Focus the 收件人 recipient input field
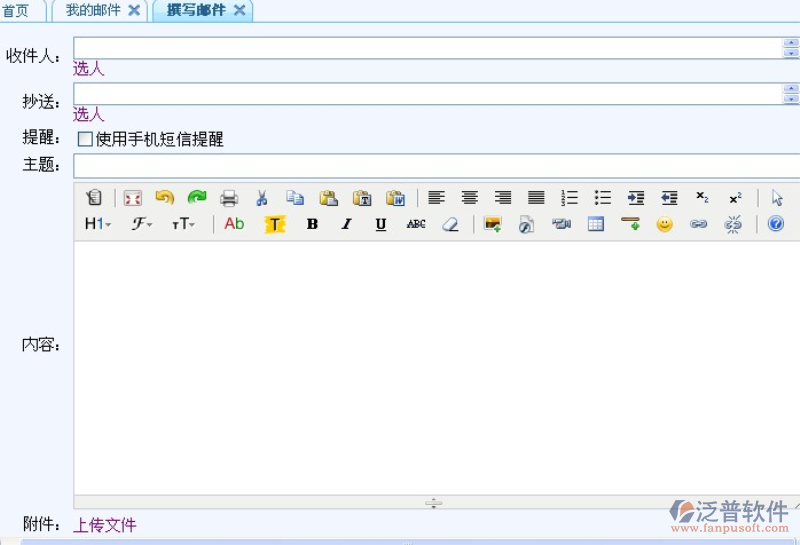Viewport: 800px width, 545px height. pyautogui.click(x=428, y=48)
